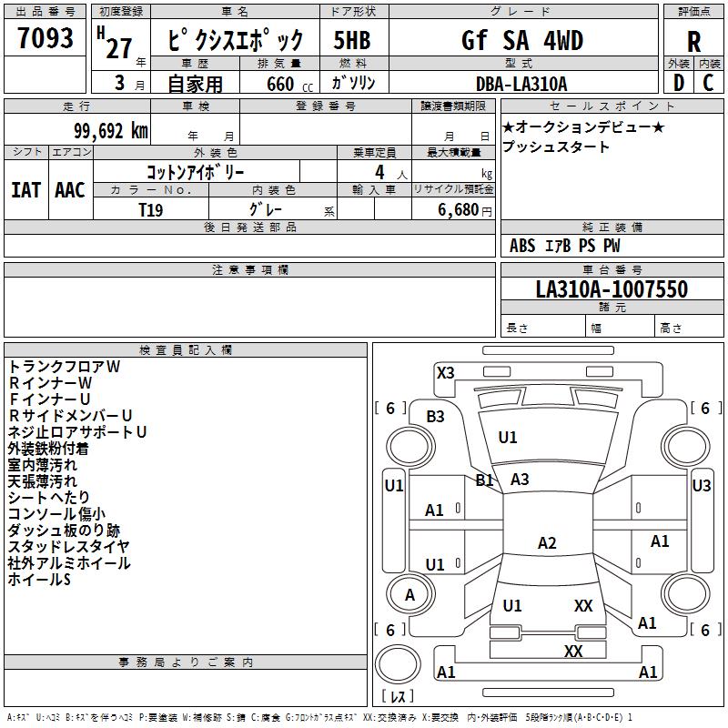Click the コットンアイボリー exterior color field
The width and height of the screenshot is (728, 728).
point(195,171)
